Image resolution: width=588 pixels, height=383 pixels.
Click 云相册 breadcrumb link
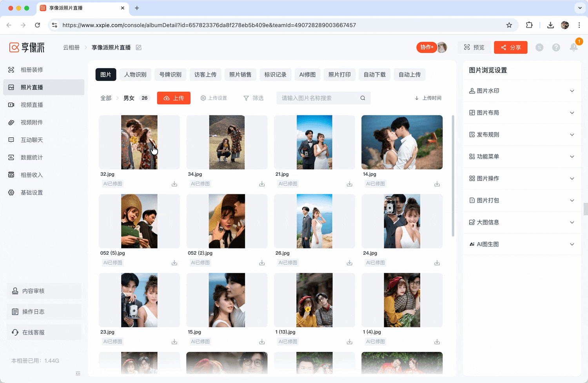(x=71, y=47)
